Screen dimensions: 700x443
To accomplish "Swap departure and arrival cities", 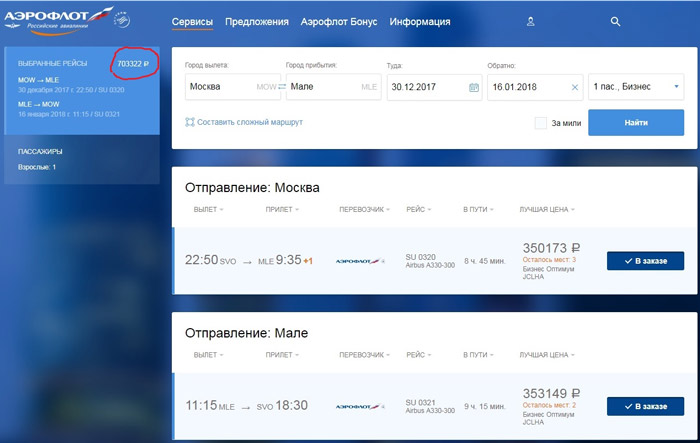I will click(282, 87).
